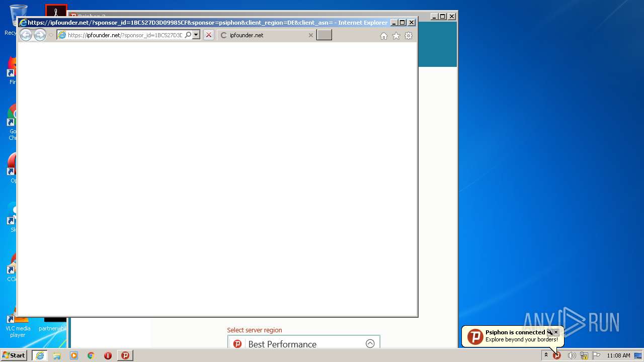Open the Internet Explorer Tools gear

(x=409, y=36)
